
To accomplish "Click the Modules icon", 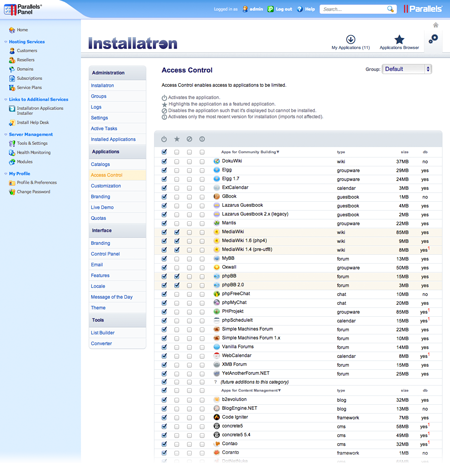I will coord(12,162).
